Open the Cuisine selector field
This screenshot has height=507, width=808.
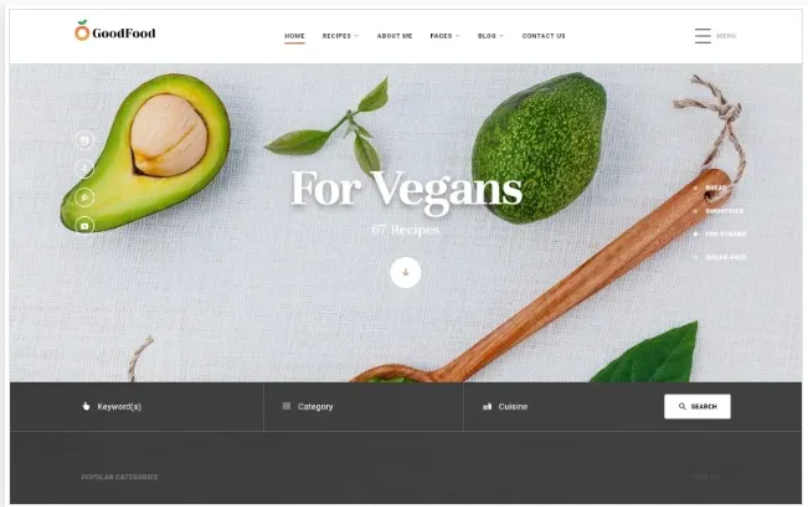coord(564,407)
